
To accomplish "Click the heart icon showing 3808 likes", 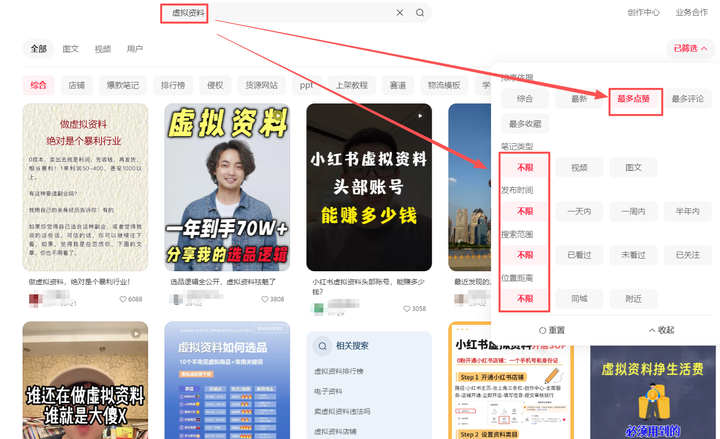I will point(264,299).
